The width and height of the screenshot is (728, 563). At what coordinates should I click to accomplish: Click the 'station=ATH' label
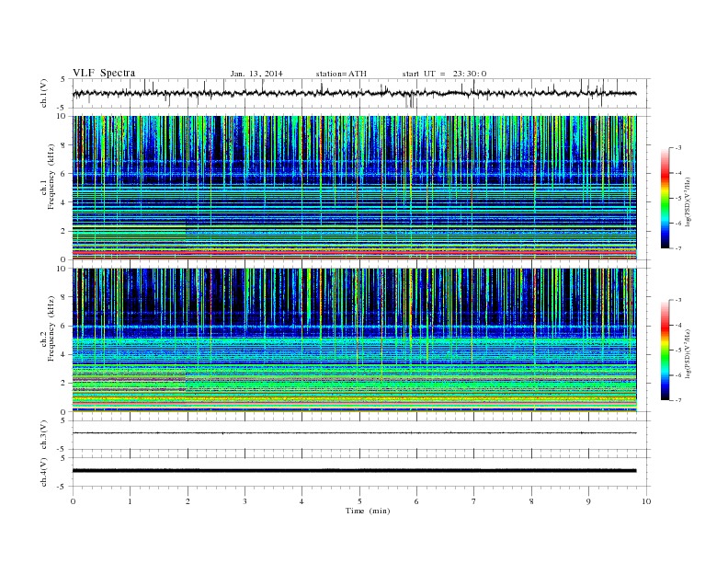(x=341, y=74)
